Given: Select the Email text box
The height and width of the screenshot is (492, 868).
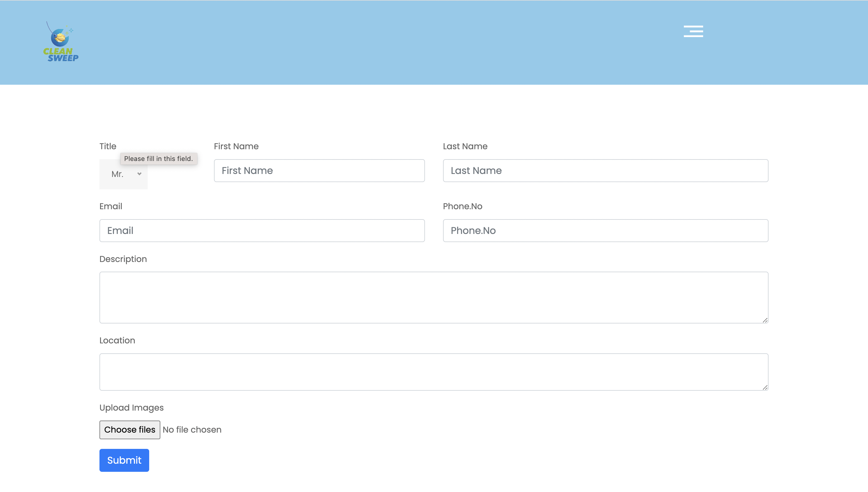Looking at the screenshot, I should coord(262,230).
